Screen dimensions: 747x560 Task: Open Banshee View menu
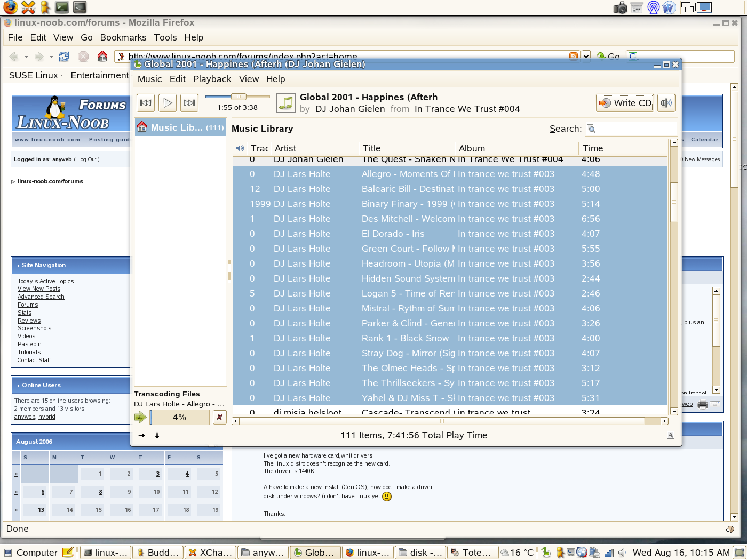click(x=249, y=79)
